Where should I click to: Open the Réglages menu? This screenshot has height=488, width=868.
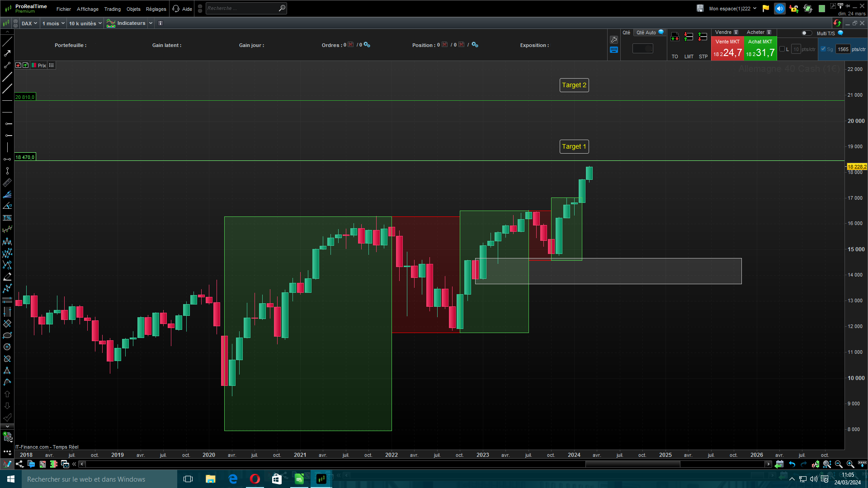click(x=156, y=9)
